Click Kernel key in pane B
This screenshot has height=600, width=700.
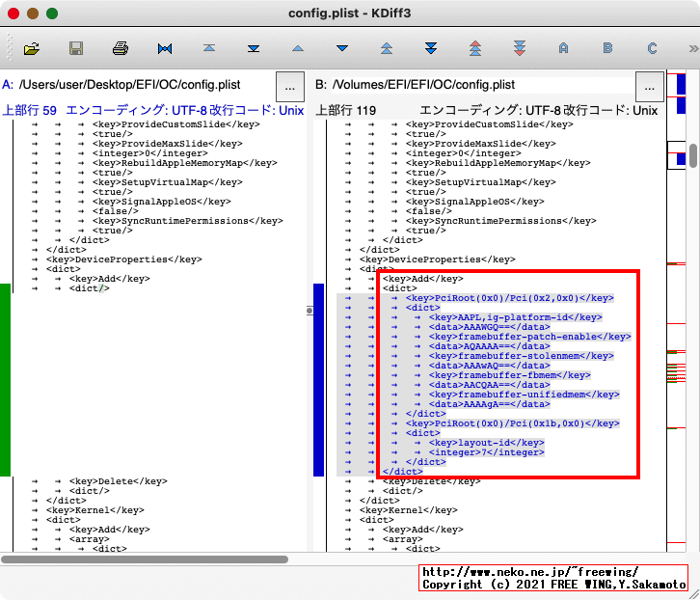[x=409, y=510]
